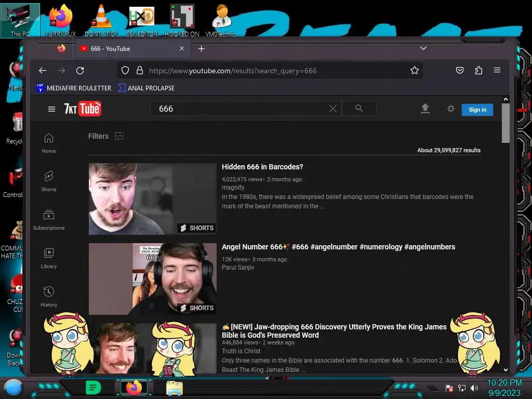Toggle the YouTube guide hamburger menu
The height and width of the screenshot is (399, 532).
pos(51,109)
